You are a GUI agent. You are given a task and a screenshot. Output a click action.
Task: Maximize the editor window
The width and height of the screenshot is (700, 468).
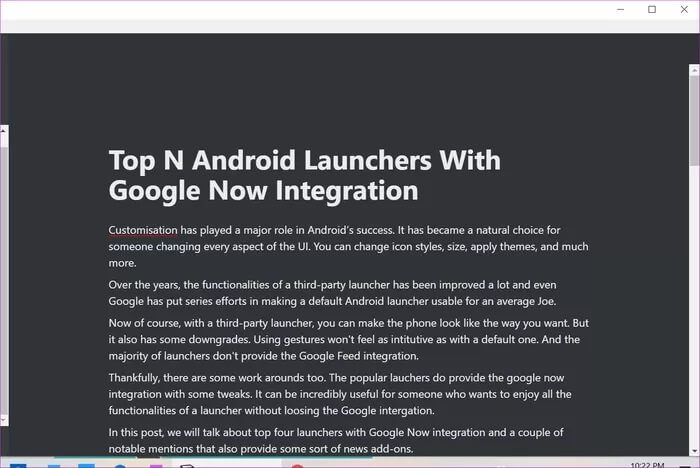tap(652, 9)
